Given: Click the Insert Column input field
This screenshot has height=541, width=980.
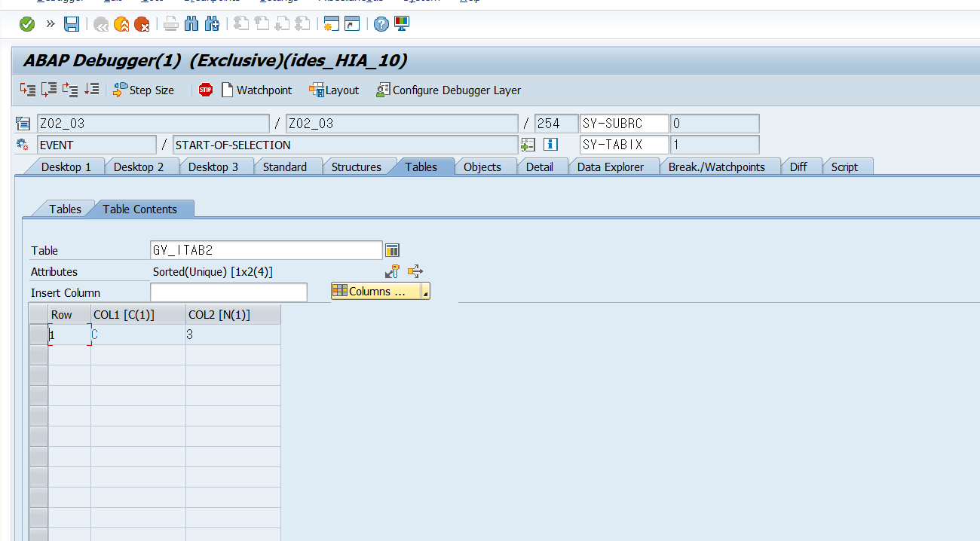Looking at the screenshot, I should [228, 292].
